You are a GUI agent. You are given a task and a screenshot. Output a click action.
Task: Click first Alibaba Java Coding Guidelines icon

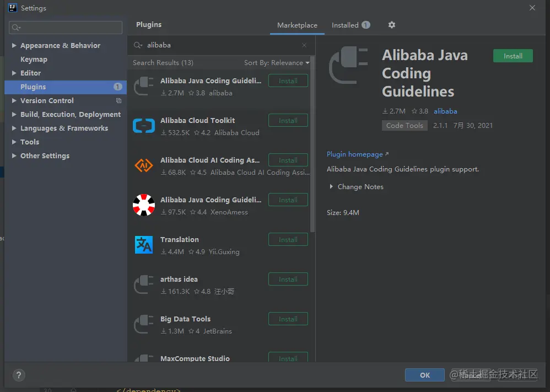tap(144, 86)
